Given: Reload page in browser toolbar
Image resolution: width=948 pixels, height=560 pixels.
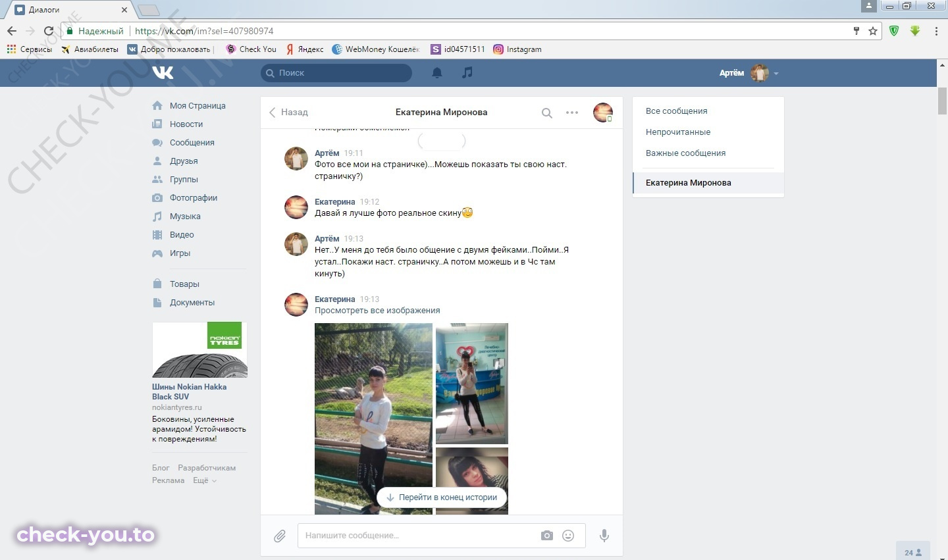Looking at the screenshot, I should click(48, 31).
